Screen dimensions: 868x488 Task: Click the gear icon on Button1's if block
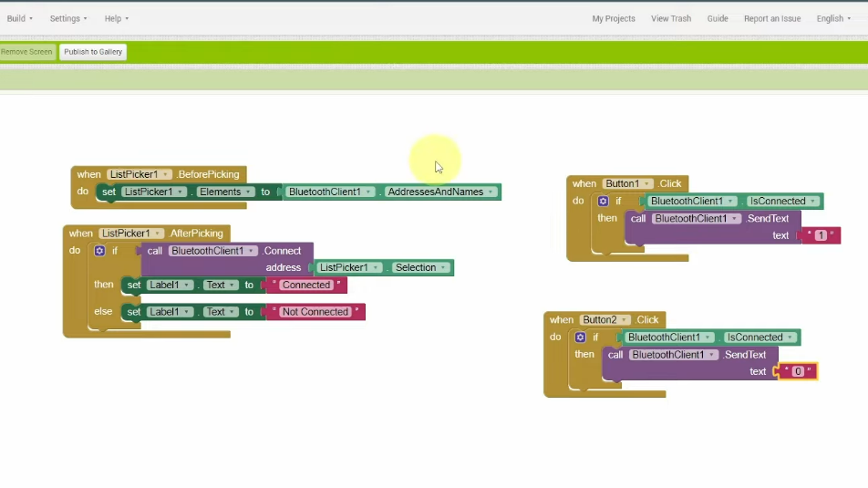[x=603, y=202]
